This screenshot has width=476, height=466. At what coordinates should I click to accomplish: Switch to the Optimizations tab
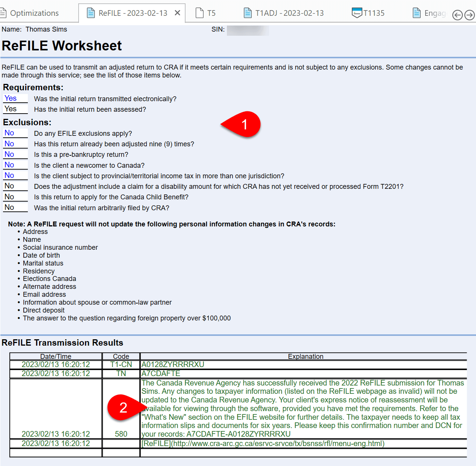coord(30,13)
